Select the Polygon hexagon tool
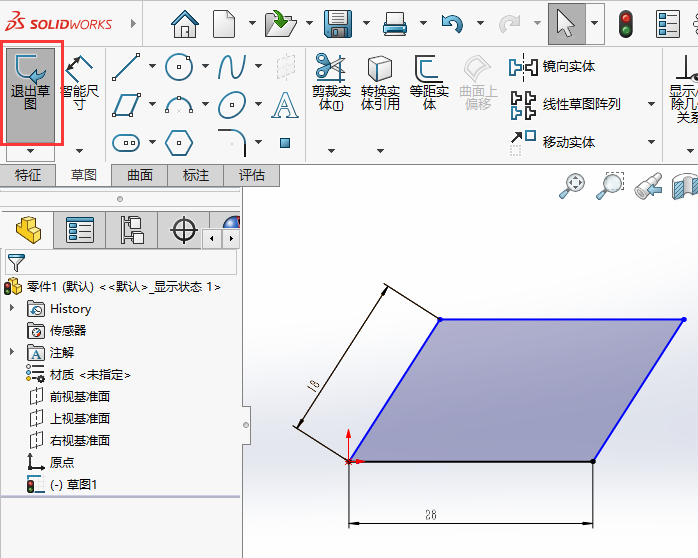The height and width of the screenshot is (558, 698). click(x=179, y=142)
